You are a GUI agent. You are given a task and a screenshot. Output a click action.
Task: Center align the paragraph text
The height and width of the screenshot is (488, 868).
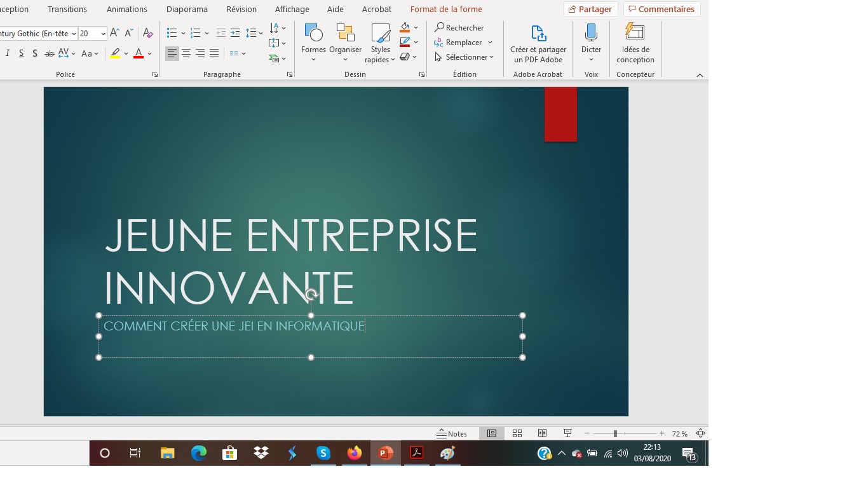[186, 53]
